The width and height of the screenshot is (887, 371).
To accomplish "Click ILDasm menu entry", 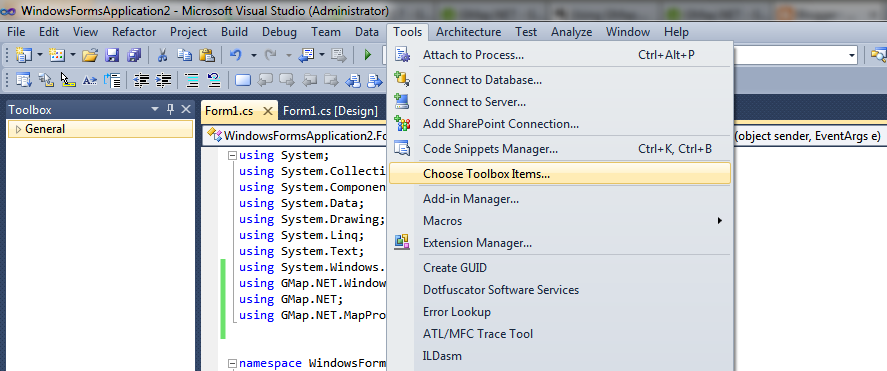I will 560,356.
